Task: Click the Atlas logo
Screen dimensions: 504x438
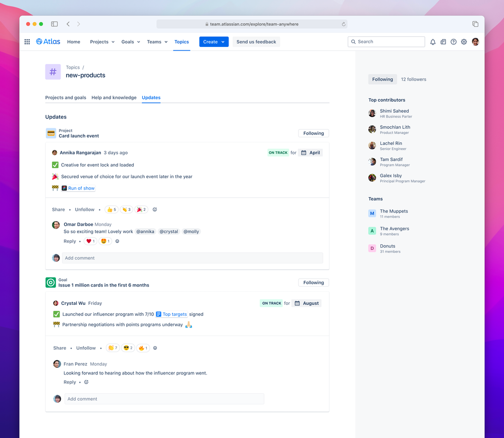Action: pos(48,41)
